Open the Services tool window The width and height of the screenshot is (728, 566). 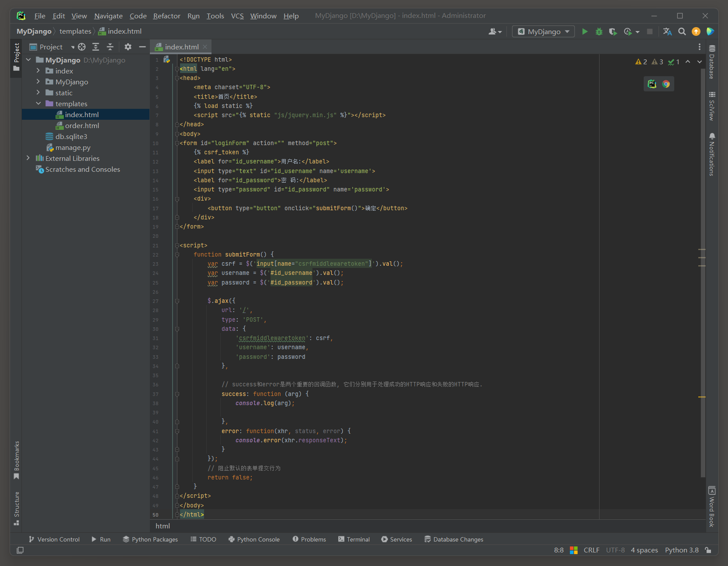point(397,539)
